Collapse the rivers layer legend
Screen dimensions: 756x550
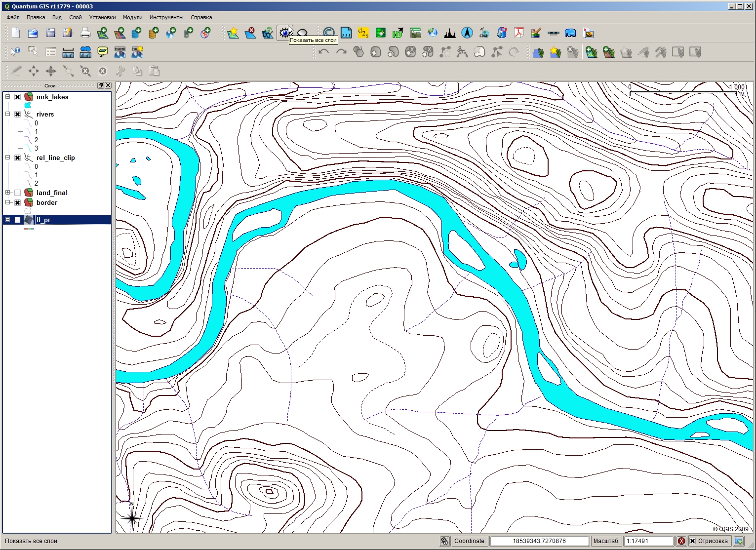(x=7, y=114)
